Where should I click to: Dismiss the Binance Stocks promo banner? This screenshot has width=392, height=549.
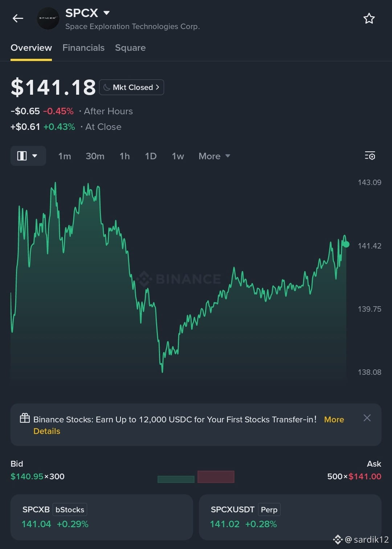pos(367,418)
